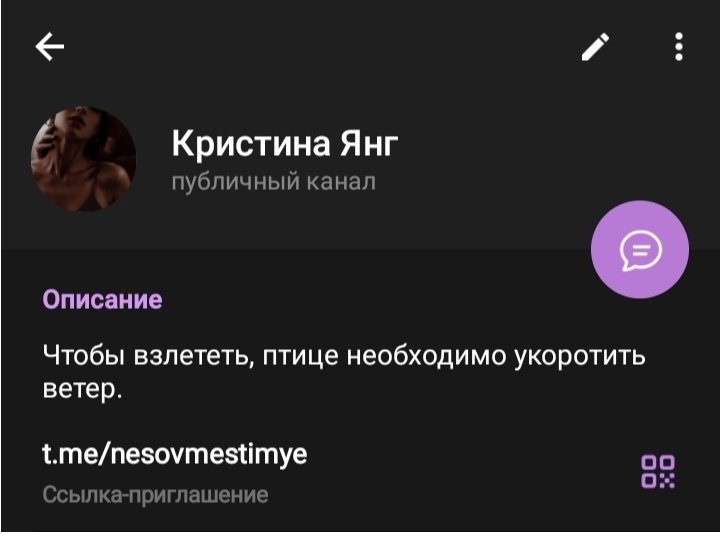Edit channel with the pencil icon
Image resolution: width=720 pixels, height=540 pixels.
coord(595,46)
